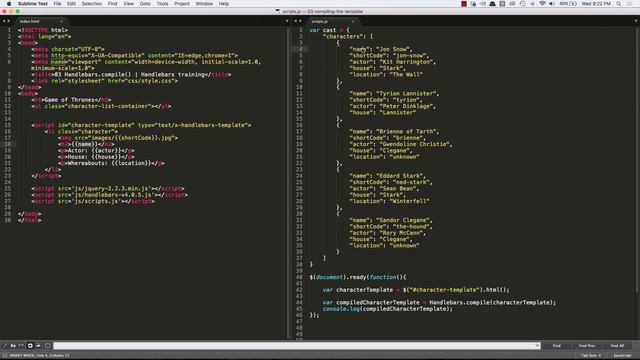Open left pane tab list dropdown

(287, 21)
